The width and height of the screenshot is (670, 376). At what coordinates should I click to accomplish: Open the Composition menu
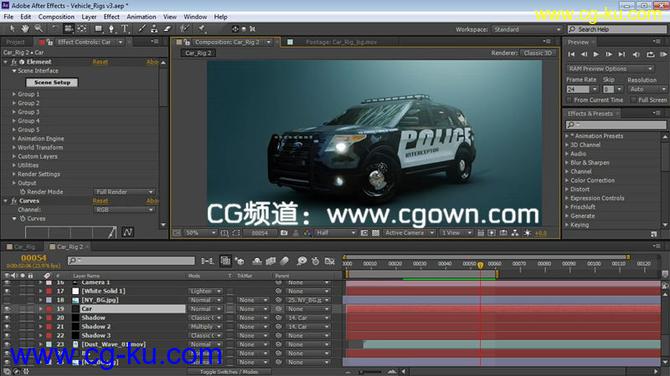[x=56, y=17]
